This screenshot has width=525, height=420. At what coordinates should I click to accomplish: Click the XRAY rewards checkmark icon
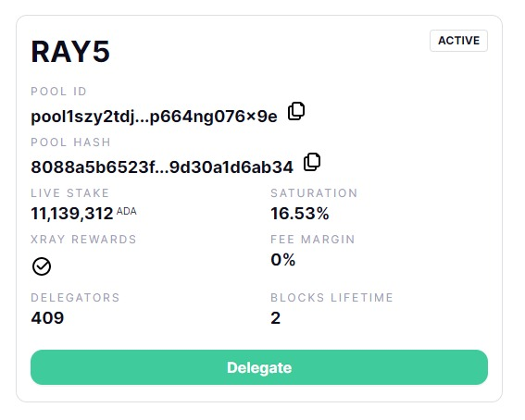tap(42, 266)
